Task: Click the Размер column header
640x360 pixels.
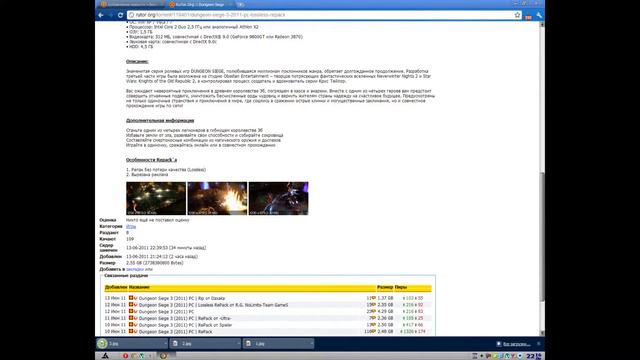Action: tap(385, 287)
